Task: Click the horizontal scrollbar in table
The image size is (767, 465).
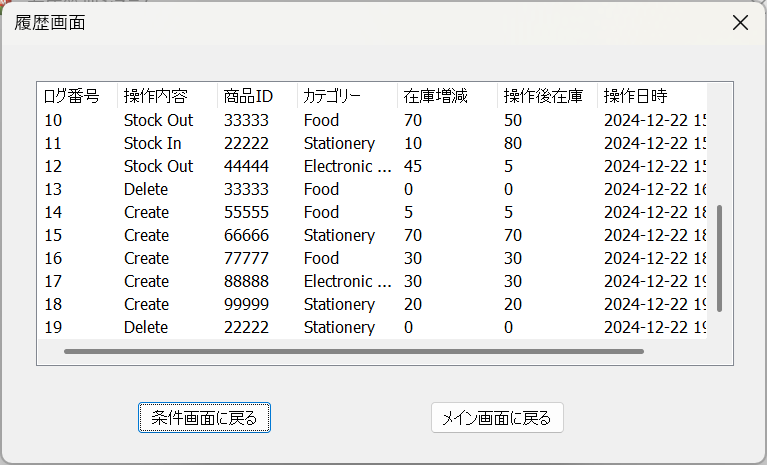Action: coord(353,351)
